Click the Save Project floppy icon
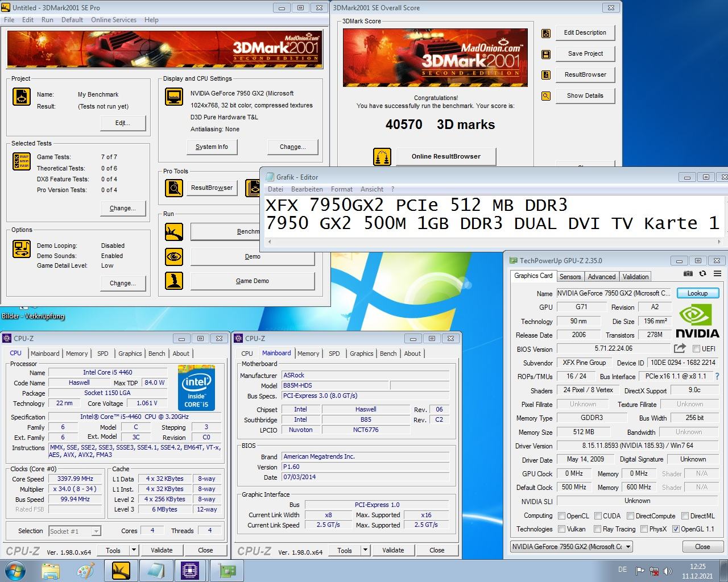728x582 pixels. [x=546, y=54]
